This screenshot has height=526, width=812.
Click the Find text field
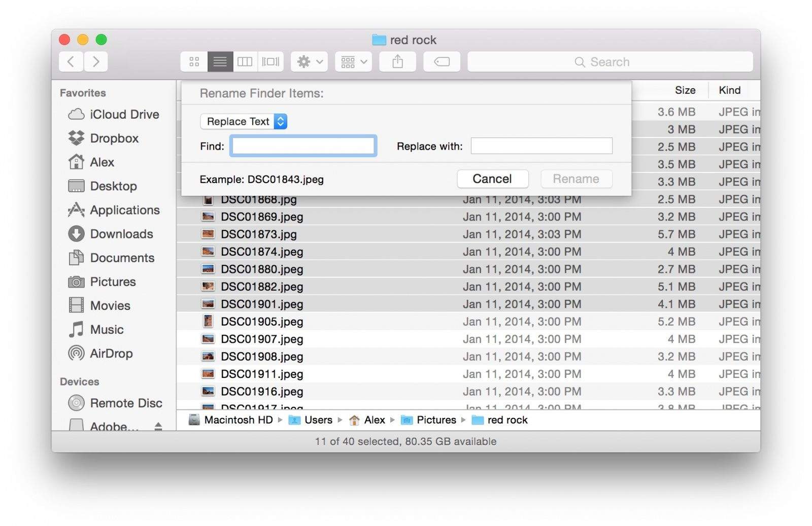tap(303, 146)
